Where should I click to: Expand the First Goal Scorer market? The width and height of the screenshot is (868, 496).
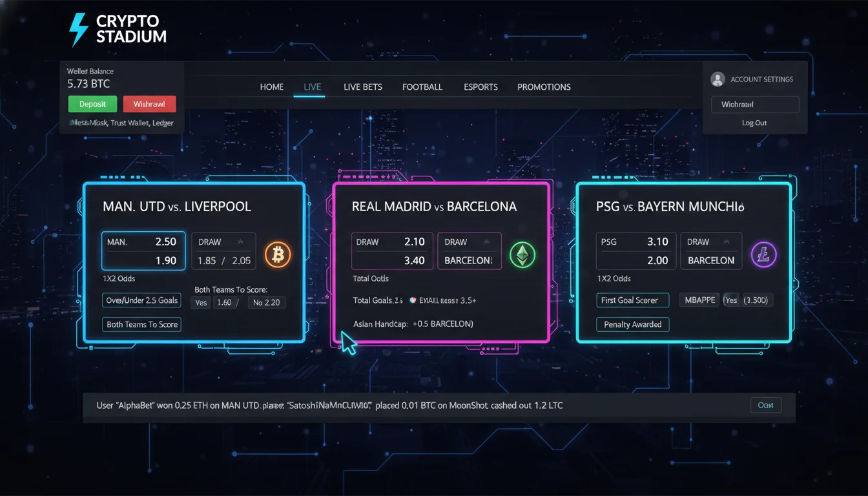pyautogui.click(x=629, y=300)
